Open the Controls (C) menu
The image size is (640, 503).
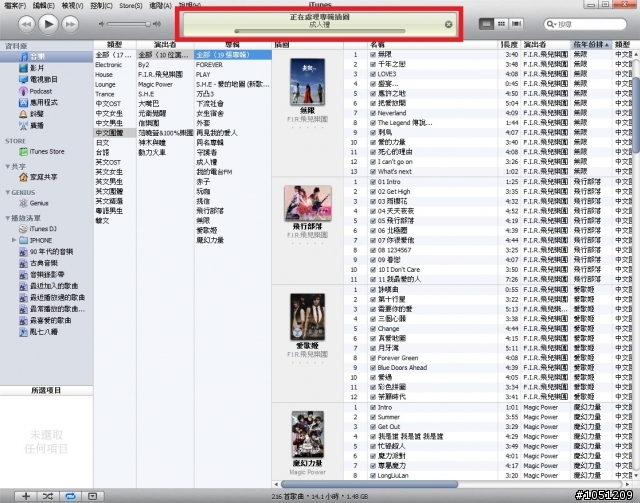point(101,5)
